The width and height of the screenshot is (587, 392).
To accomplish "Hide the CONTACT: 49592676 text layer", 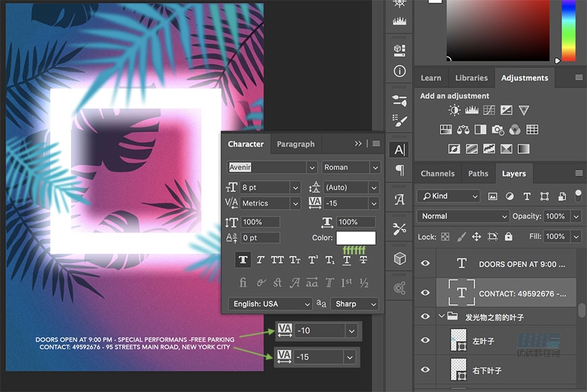I will click(x=425, y=293).
